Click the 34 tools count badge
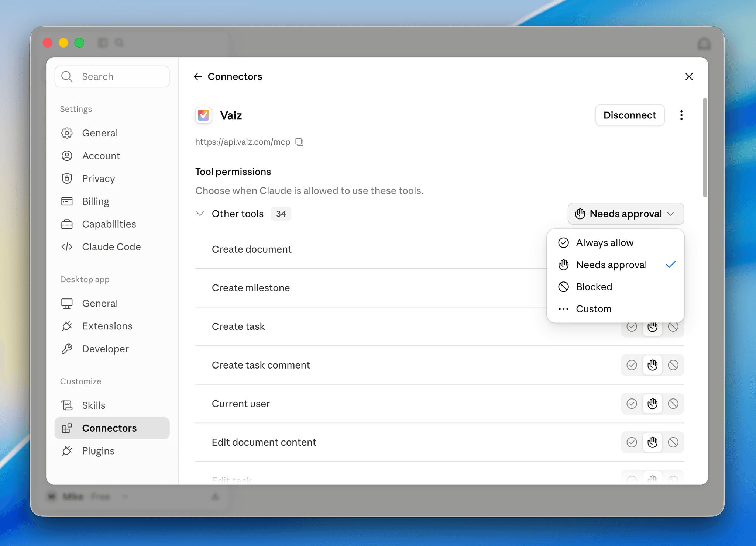756x546 pixels. (281, 214)
